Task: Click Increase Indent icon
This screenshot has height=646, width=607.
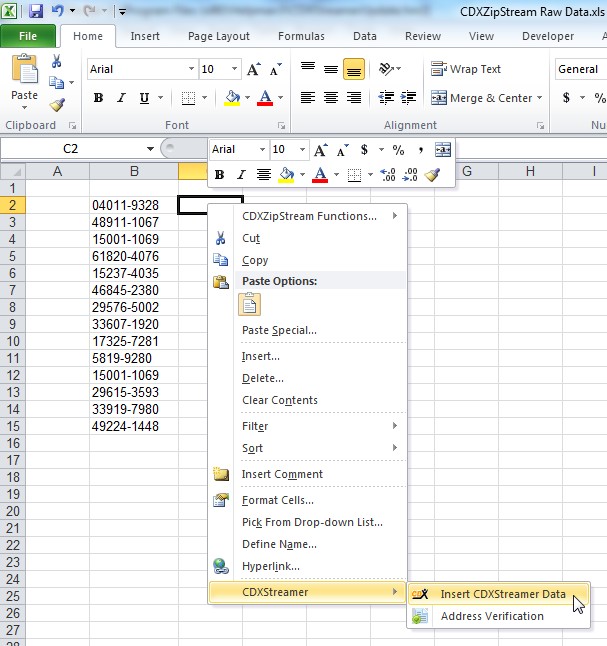Action: point(408,98)
